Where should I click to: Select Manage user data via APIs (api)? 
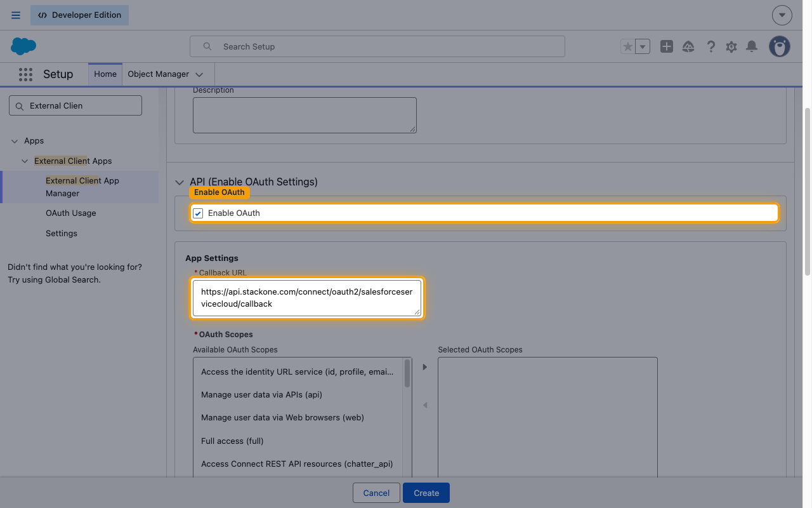[298, 395]
